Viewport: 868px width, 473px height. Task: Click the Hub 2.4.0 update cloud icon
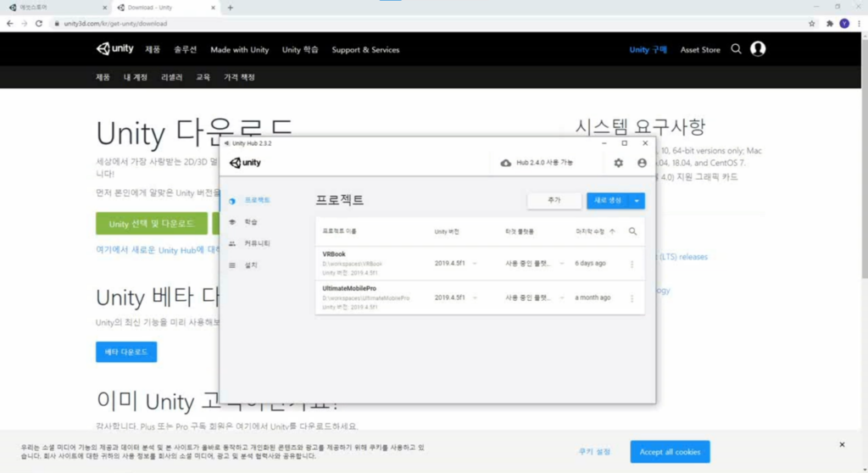pyautogui.click(x=505, y=163)
